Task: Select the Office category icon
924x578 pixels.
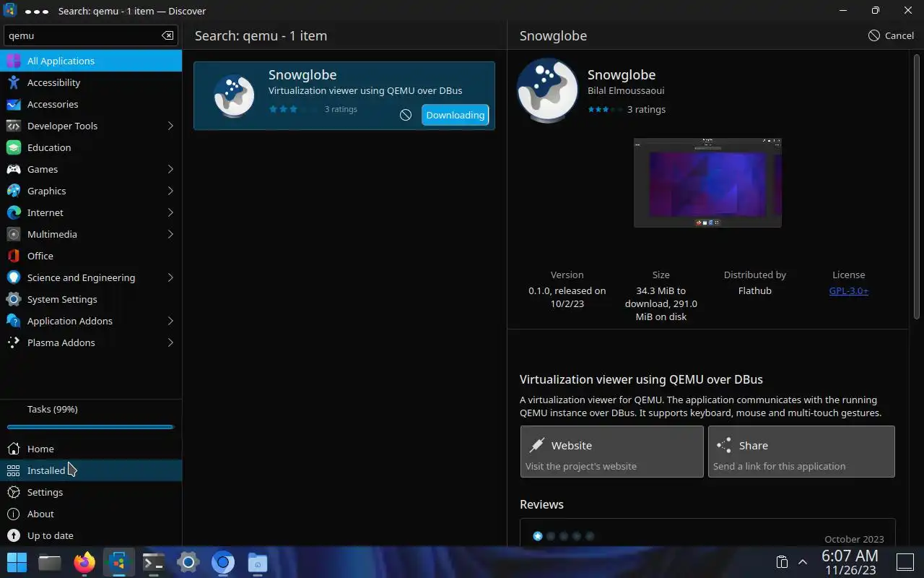Action: (x=13, y=256)
